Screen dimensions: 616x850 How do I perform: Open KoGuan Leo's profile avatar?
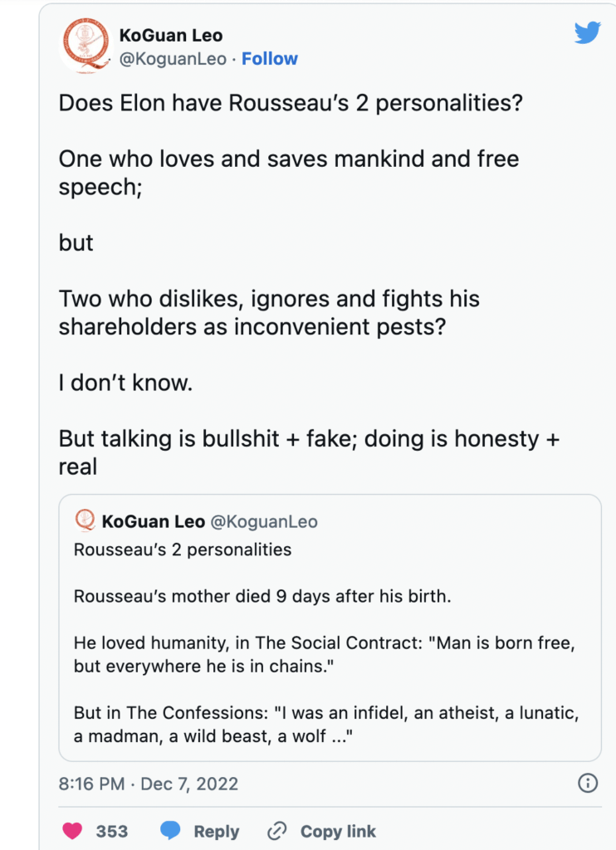pyautogui.click(x=85, y=46)
